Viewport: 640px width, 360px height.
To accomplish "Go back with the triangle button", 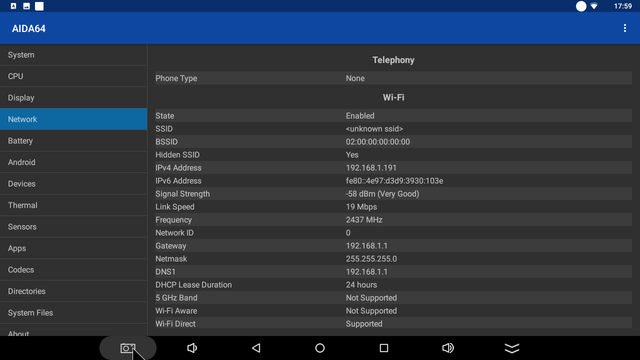I will (x=256, y=348).
